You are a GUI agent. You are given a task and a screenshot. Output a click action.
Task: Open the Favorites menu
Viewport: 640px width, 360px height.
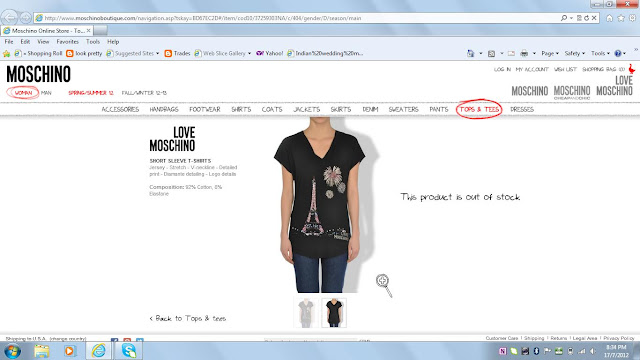point(68,42)
